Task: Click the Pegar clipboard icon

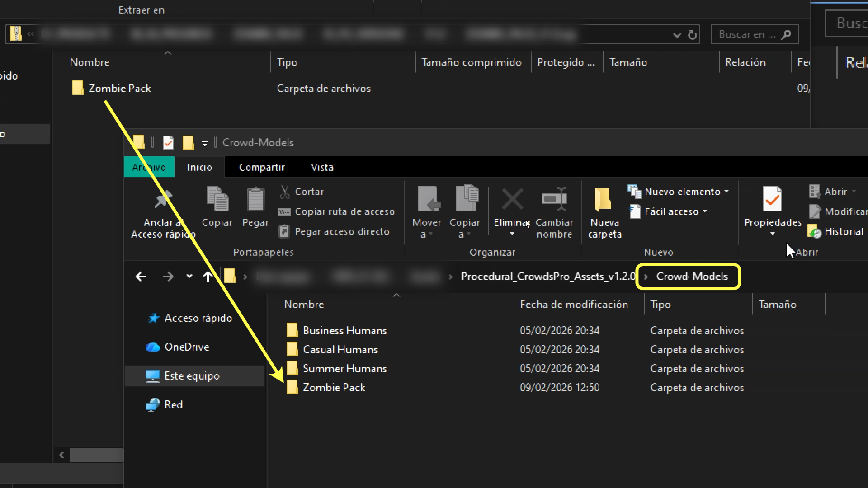Action: (x=255, y=200)
